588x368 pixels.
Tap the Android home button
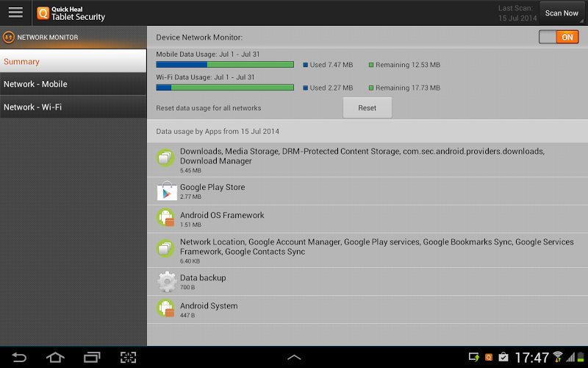pos(55,357)
